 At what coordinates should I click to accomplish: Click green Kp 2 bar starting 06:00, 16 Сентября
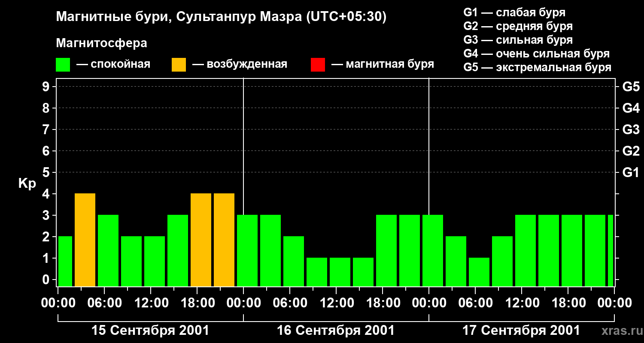pos(294,262)
